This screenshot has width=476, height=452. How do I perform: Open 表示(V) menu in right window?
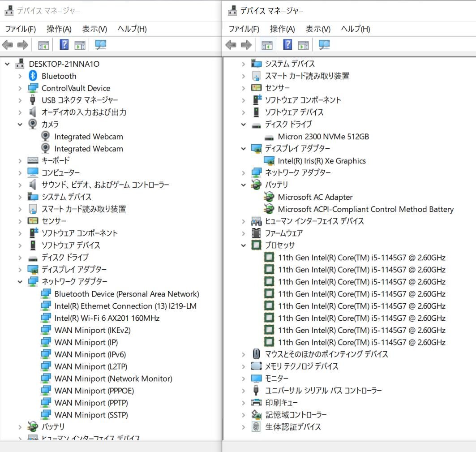pos(318,29)
